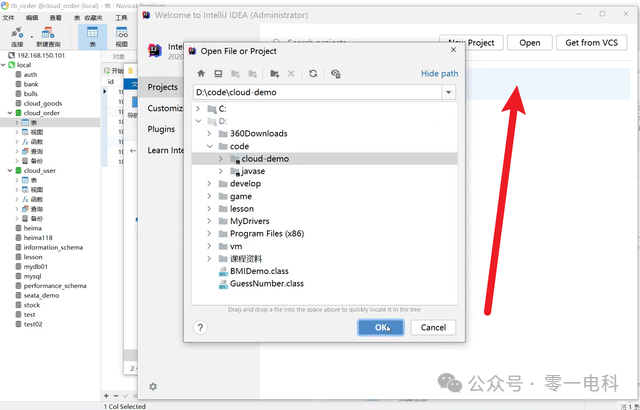Select 函数 under cloud_order in Navicat

[36, 142]
